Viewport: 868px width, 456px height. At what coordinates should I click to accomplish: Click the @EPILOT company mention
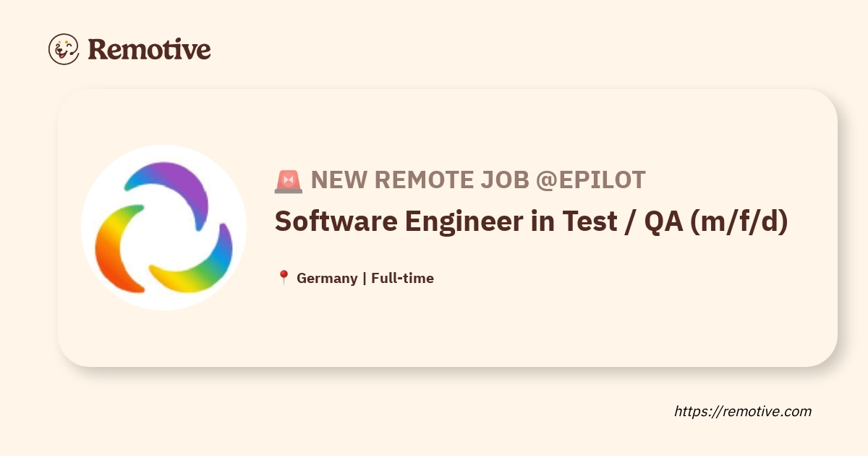[590, 181]
